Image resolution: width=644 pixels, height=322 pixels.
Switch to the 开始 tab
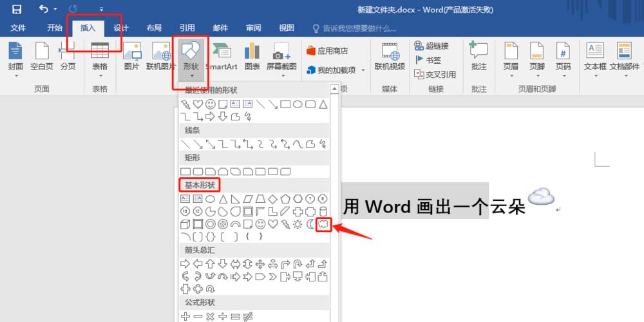click(55, 28)
